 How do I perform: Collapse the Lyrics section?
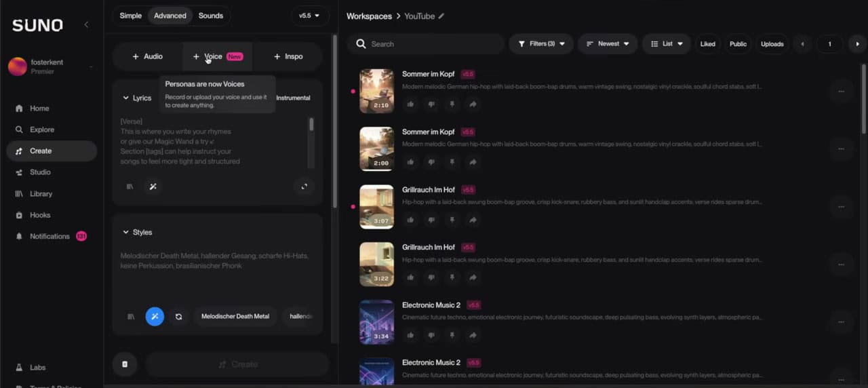click(136, 98)
